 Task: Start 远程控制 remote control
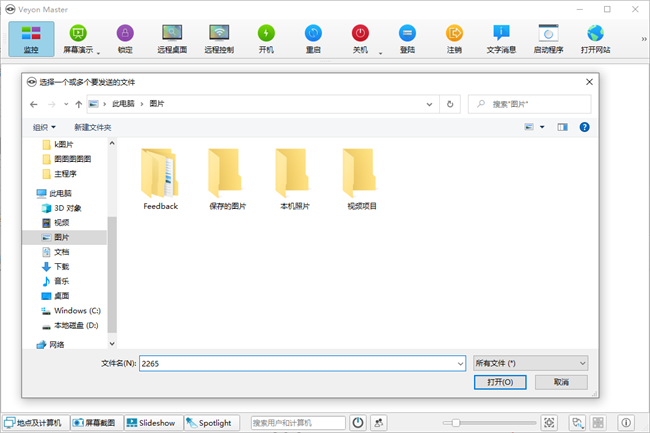click(x=219, y=39)
